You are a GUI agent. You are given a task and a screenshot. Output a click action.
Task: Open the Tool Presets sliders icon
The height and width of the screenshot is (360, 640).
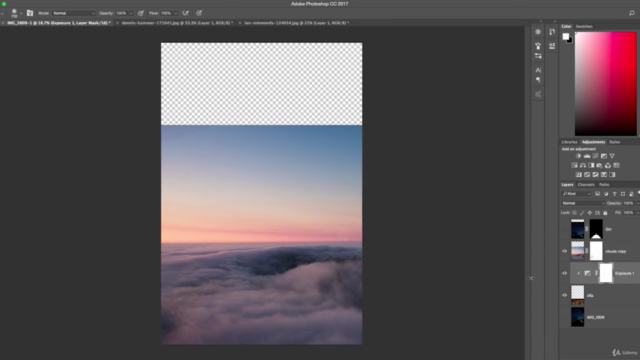[x=538, y=56]
